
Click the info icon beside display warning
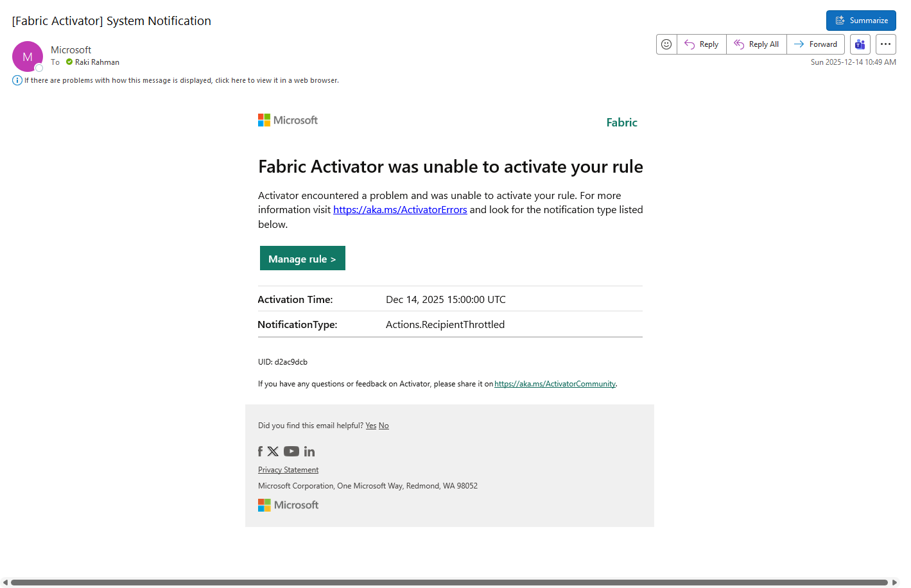pyautogui.click(x=17, y=80)
